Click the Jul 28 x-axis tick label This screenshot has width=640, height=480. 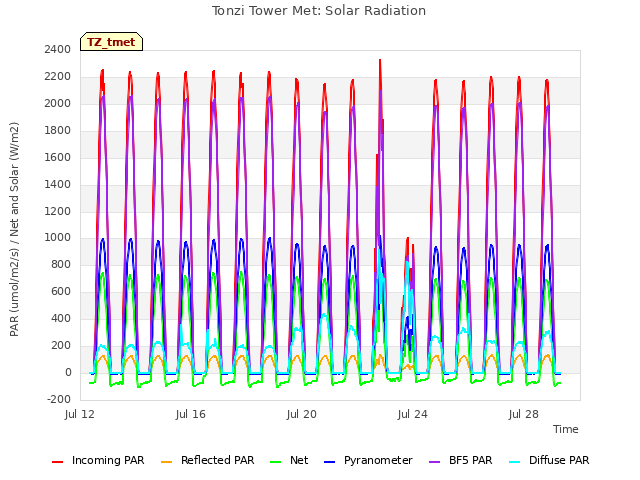pos(524,414)
